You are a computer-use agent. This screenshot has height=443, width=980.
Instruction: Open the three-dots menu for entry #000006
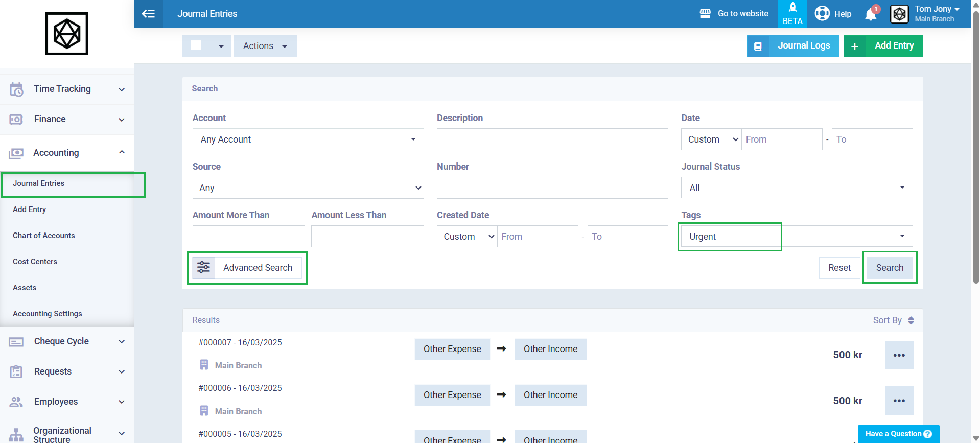[899, 401]
